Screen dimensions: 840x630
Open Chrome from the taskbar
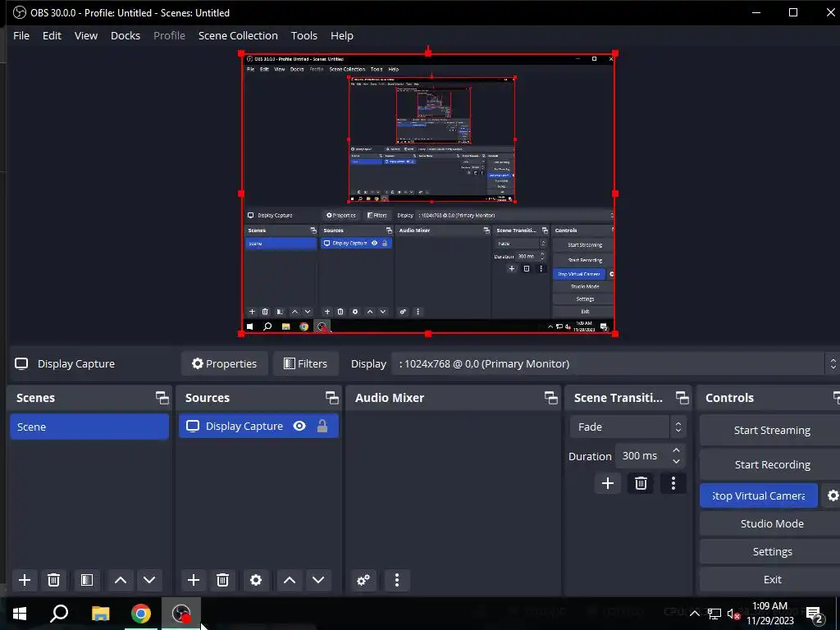coord(141,614)
